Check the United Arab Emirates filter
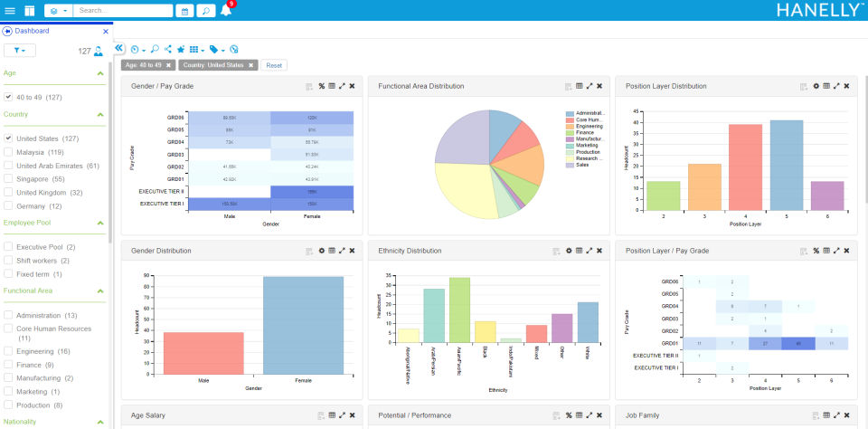 coord(8,165)
